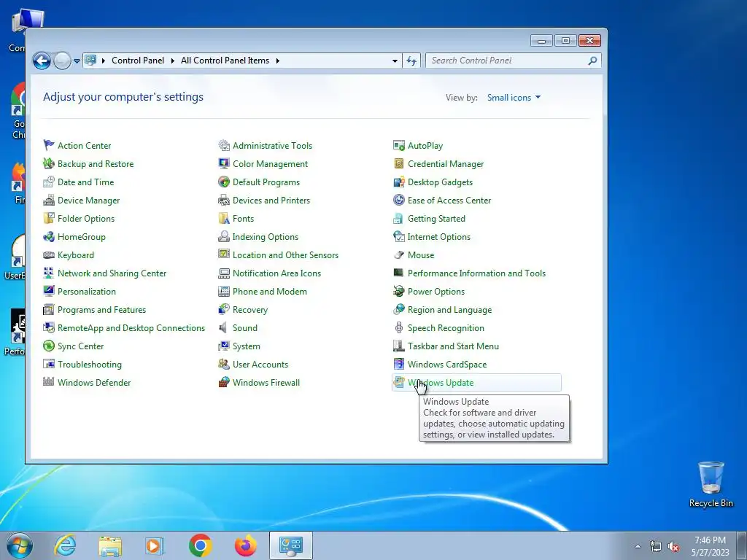Screen dimensions: 747x560
Task: Click the Default Programs icon
Action: click(x=224, y=182)
